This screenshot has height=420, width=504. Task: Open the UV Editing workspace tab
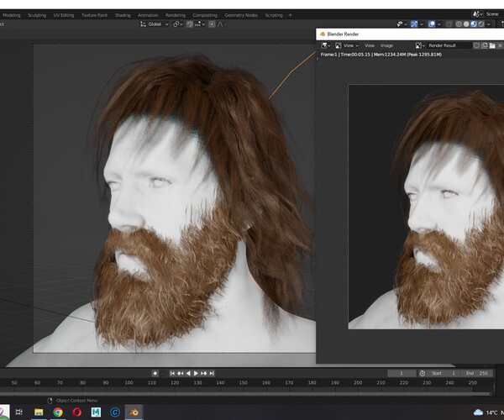point(64,15)
